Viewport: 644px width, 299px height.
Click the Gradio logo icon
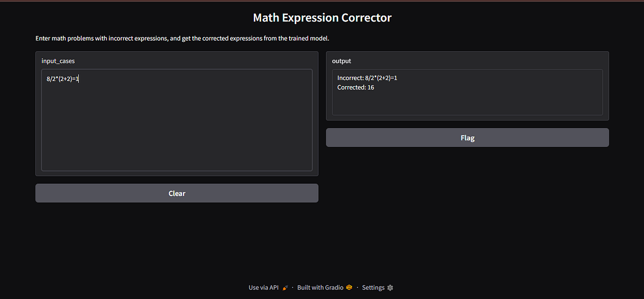(349, 288)
